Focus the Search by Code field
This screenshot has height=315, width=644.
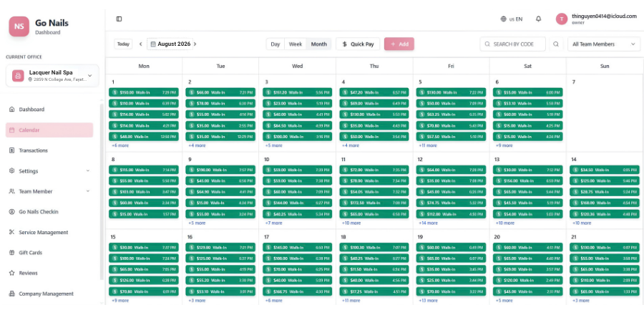[x=512, y=44]
